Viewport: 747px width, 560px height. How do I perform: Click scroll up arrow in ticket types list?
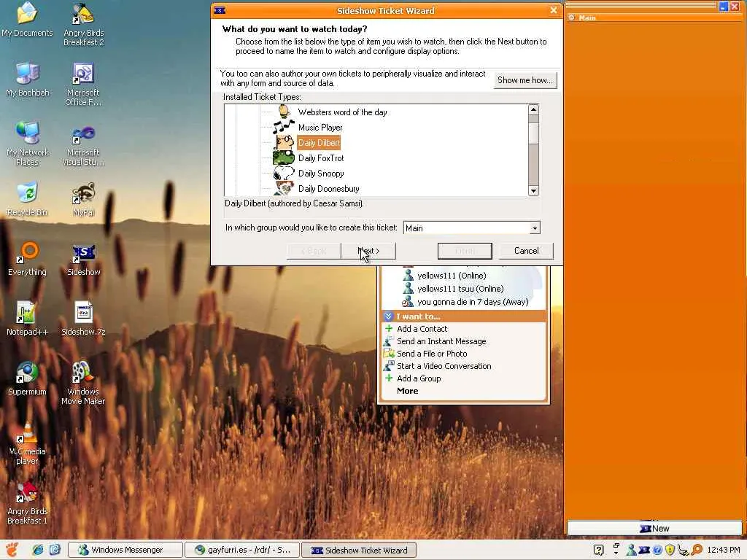pyautogui.click(x=533, y=109)
